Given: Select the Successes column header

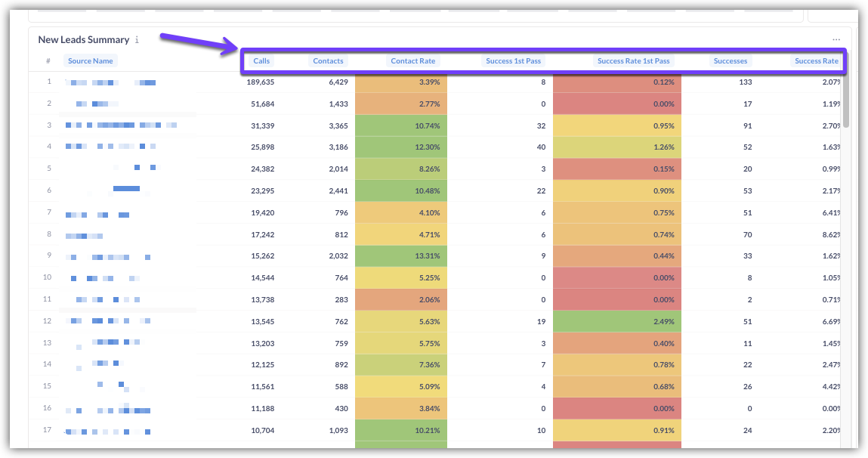Looking at the screenshot, I should pos(730,61).
